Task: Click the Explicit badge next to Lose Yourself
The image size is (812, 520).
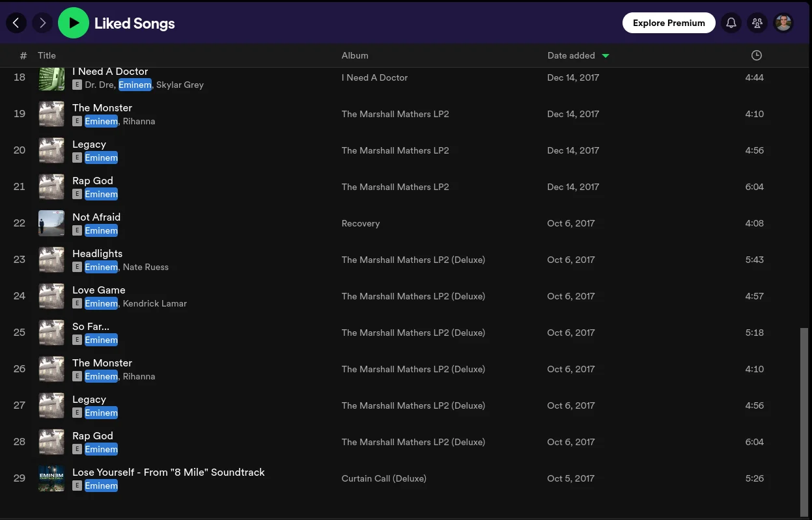Action: (77, 486)
